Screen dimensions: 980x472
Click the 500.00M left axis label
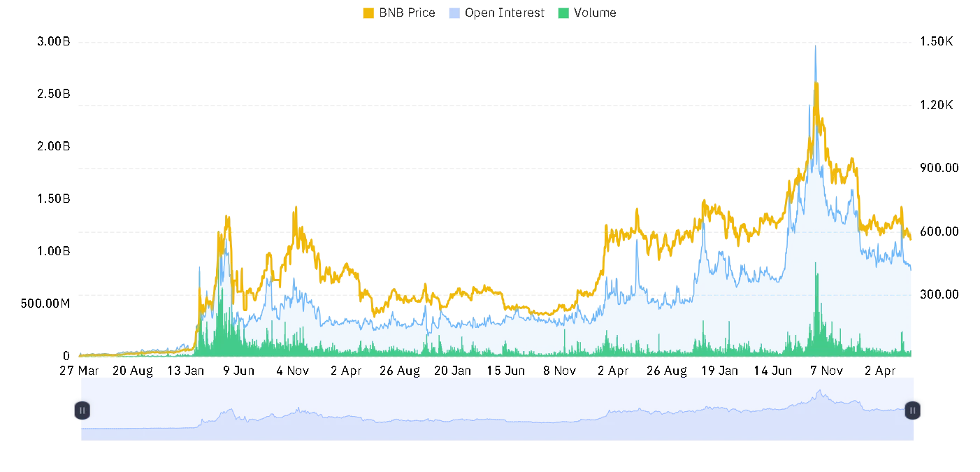point(47,303)
